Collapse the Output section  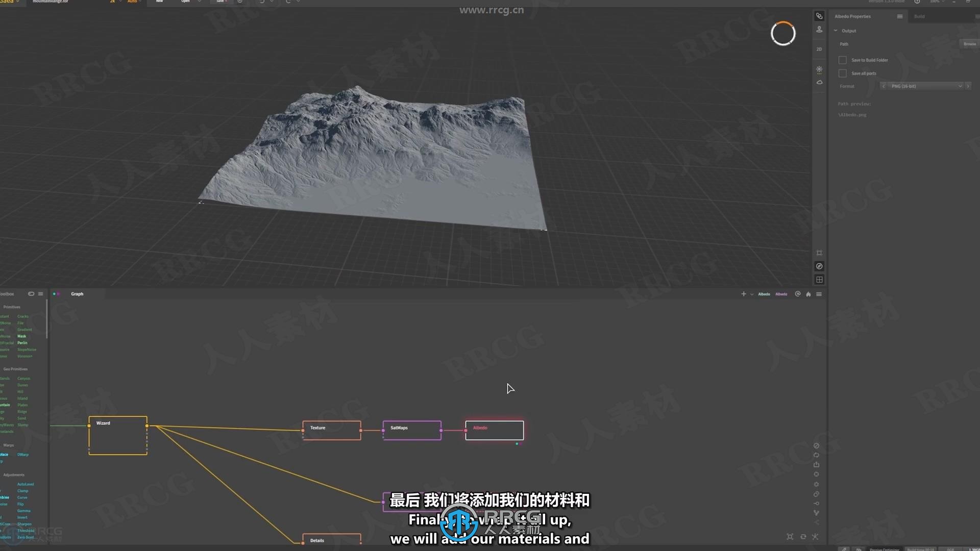pos(836,31)
